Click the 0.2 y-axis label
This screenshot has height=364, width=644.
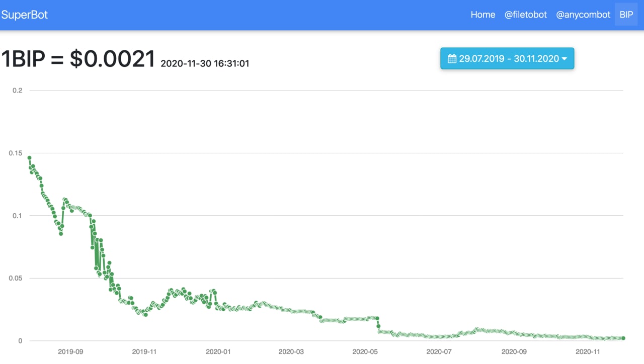coord(18,90)
